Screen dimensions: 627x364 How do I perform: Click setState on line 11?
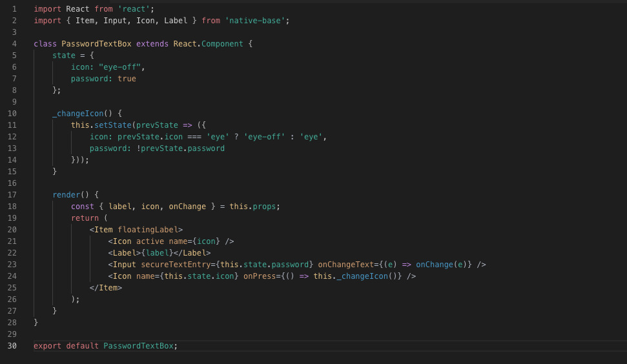[113, 125]
